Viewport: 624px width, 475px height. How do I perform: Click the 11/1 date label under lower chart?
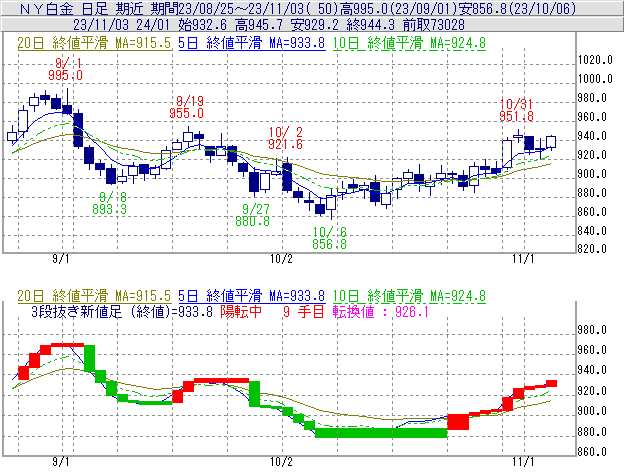pyautogui.click(x=523, y=462)
